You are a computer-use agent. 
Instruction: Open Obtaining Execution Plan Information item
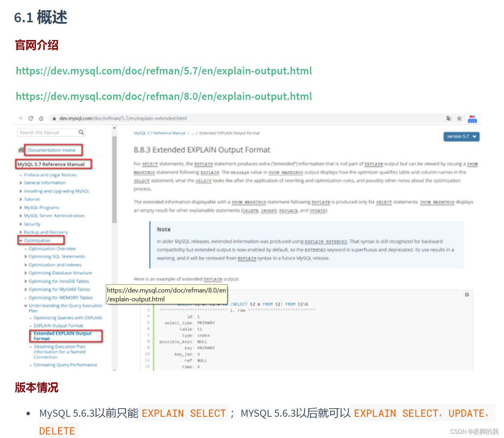click(x=60, y=352)
